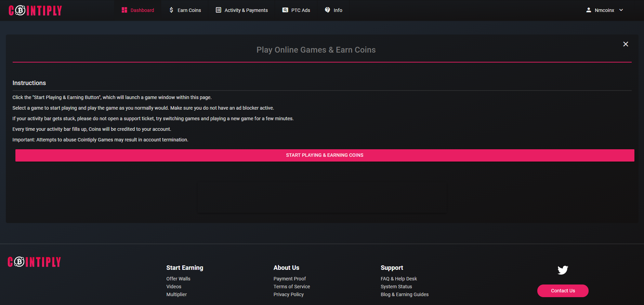Open FAQ & Help Desk link
Image resolution: width=644 pixels, height=305 pixels.
(x=399, y=279)
